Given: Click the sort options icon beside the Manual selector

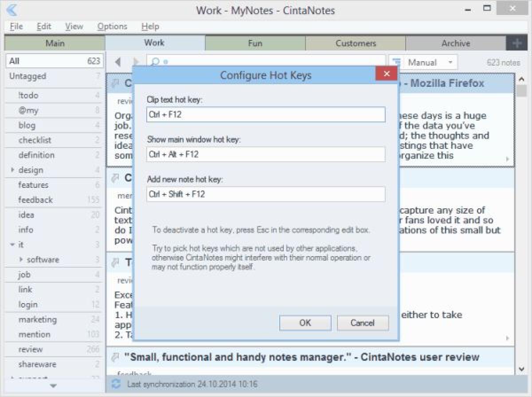Looking at the screenshot, I should (x=397, y=62).
